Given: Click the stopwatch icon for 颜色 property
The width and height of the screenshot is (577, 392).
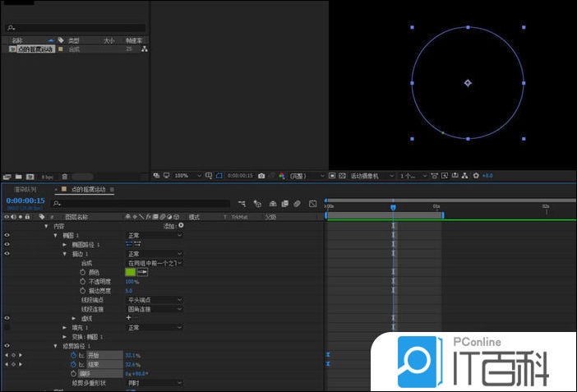Looking at the screenshot, I should pyautogui.click(x=82, y=272).
